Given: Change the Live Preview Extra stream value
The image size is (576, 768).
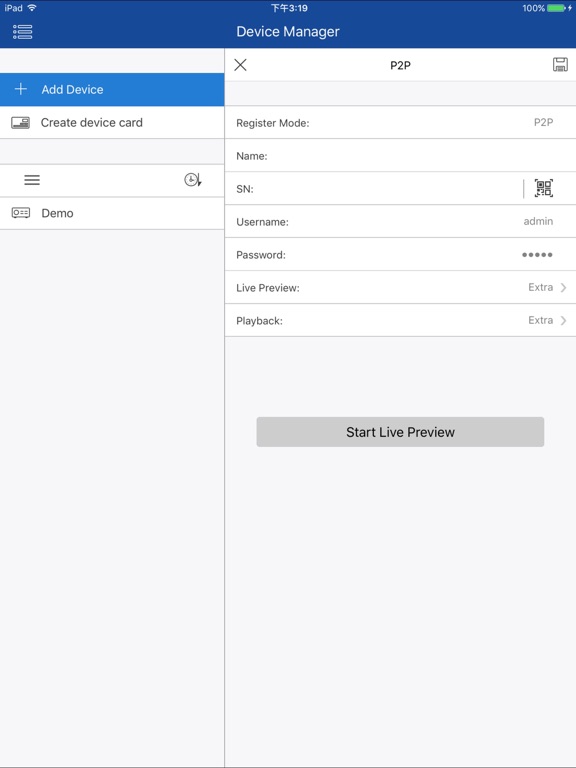Looking at the screenshot, I should click(540, 288).
